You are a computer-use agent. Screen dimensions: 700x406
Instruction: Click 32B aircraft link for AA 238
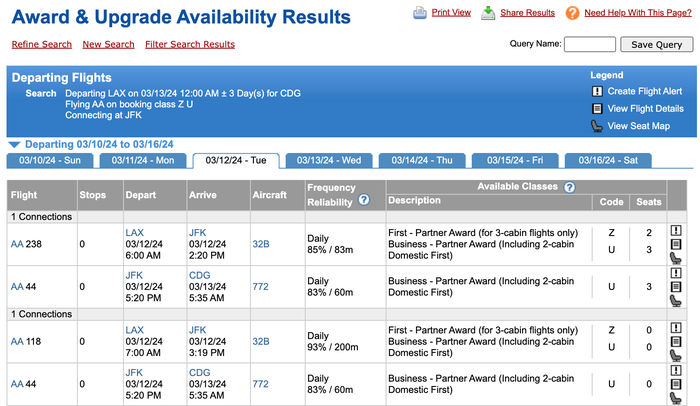[x=261, y=244]
